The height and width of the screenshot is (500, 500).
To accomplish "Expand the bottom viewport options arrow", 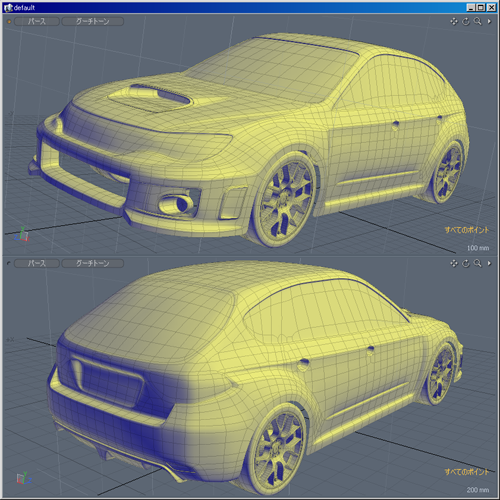I will tap(489, 263).
